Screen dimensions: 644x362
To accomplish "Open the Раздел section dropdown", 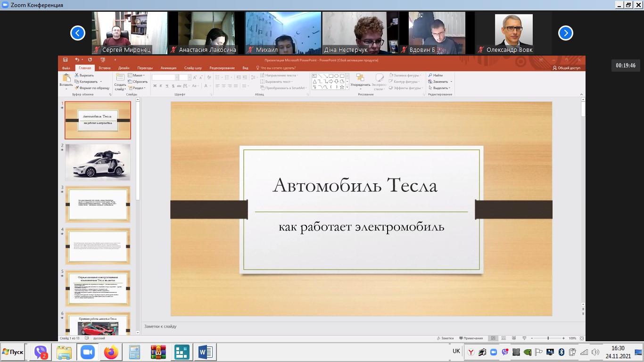I will point(137,88).
